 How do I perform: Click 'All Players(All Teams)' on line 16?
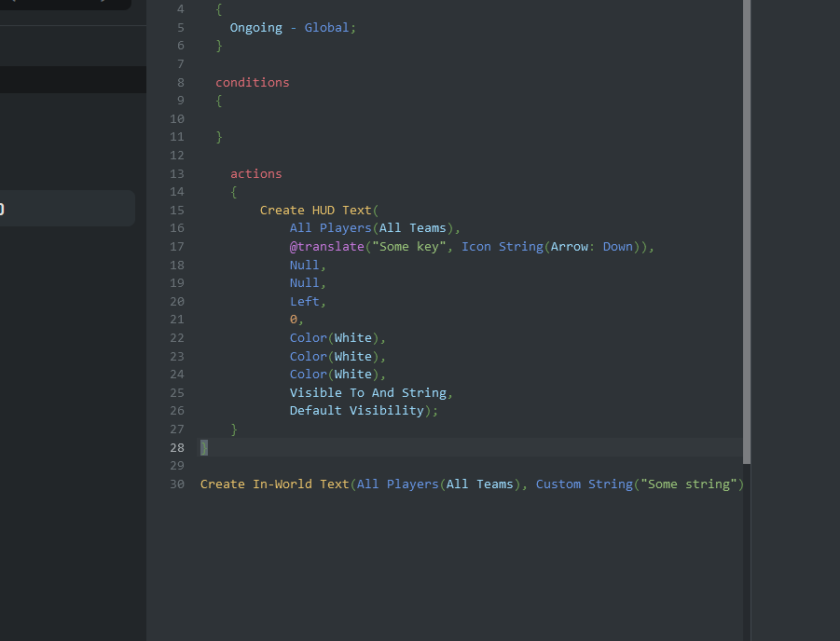point(372,228)
